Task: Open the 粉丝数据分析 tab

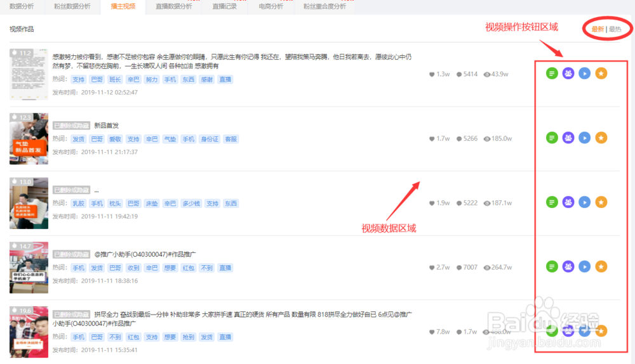Action: [72, 6]
